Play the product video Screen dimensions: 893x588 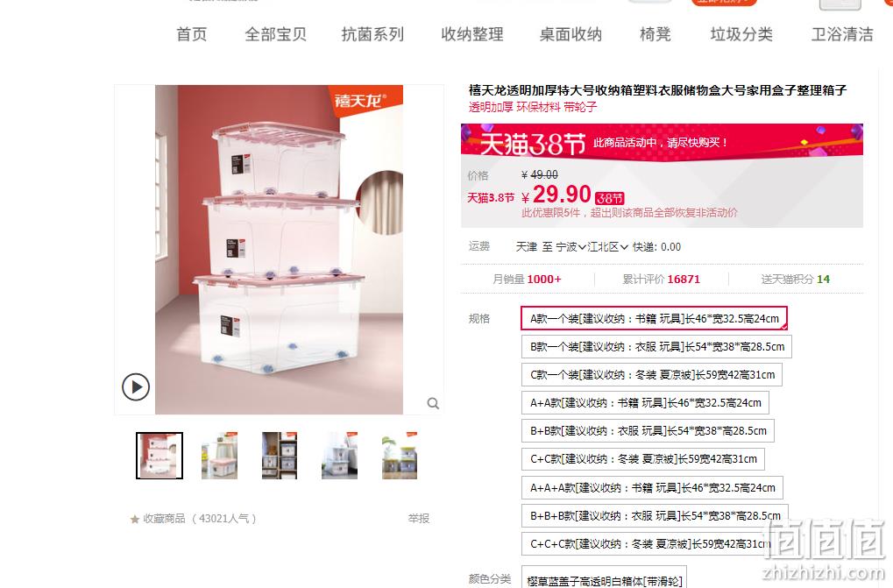pyautogui.click(x=136, y=387)
